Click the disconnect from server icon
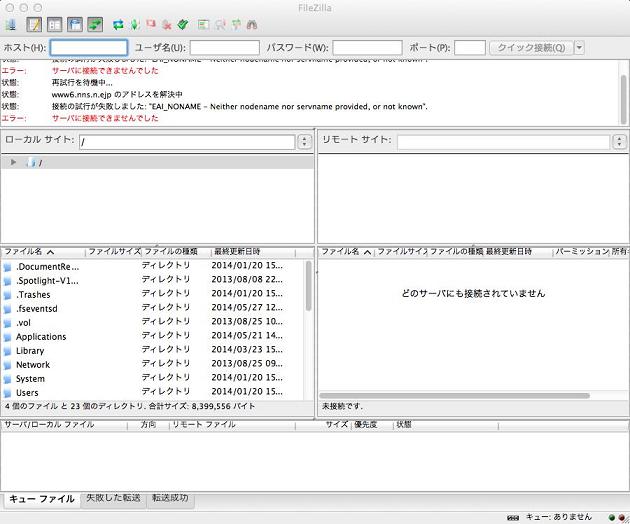630x524 pixels. [x=167, y=24]
